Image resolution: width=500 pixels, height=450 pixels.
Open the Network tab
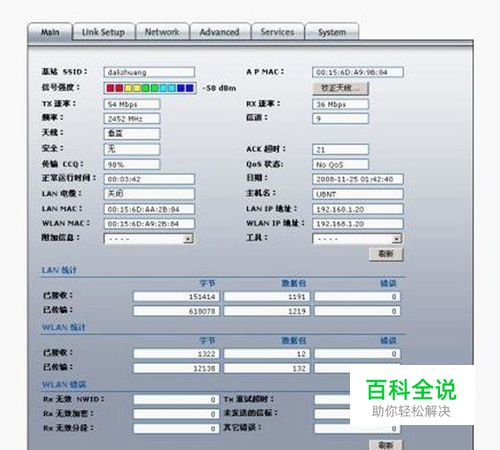tap(162, 32)
